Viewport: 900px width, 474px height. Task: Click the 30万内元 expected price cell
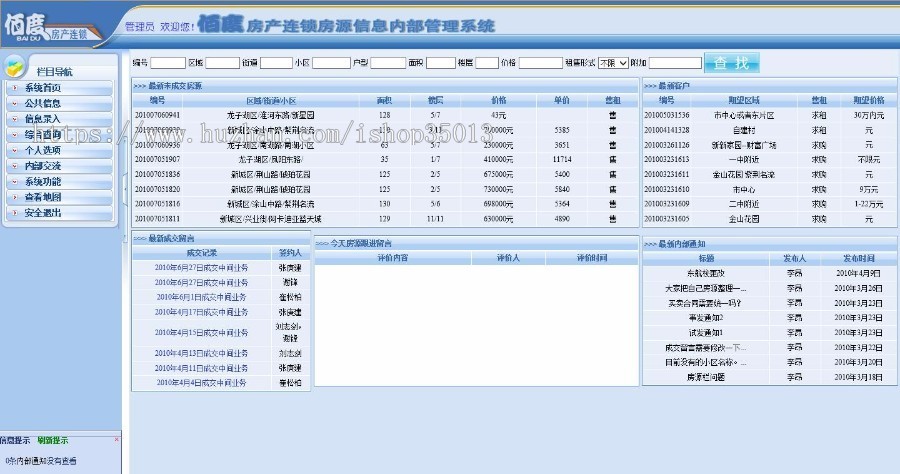coord(868,115)
